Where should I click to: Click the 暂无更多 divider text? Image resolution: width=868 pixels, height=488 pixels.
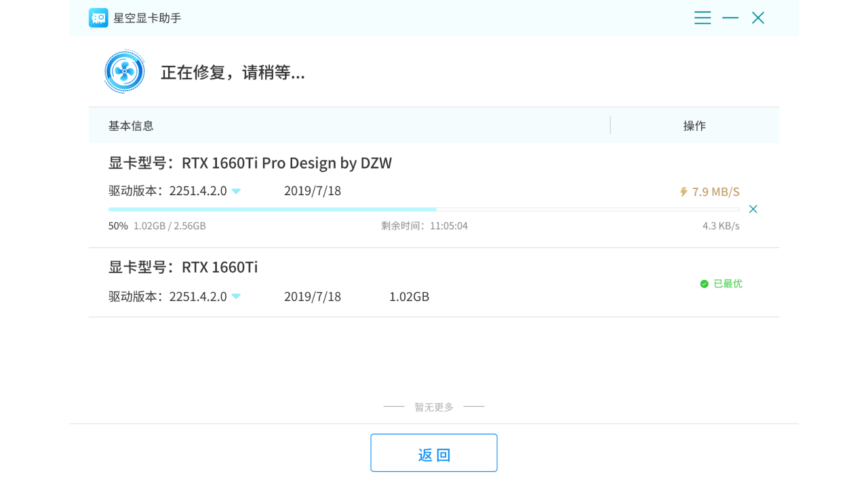(433, 406)
